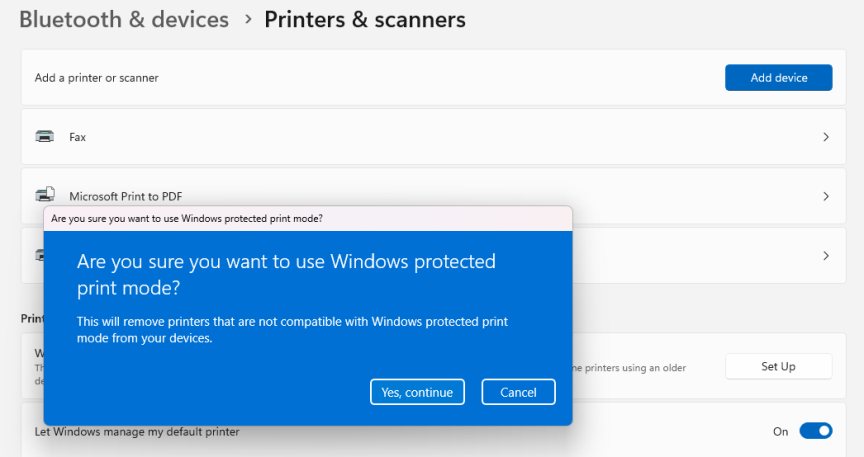Click the On status label beside toggle
864x457 pixels.
tap(780, 432)
